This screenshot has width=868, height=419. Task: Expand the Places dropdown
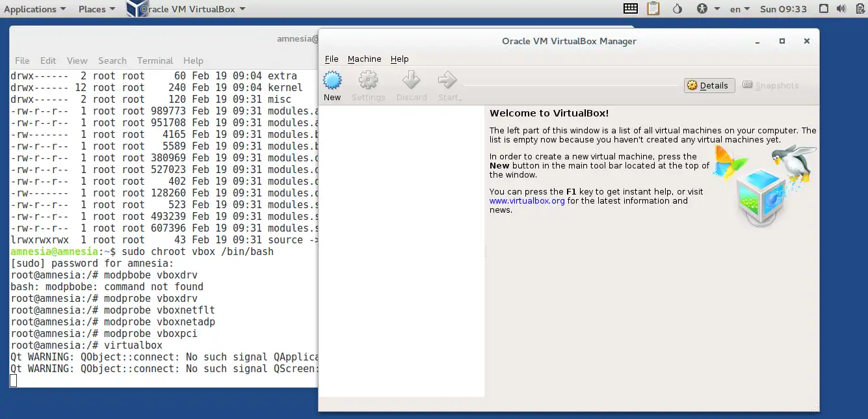(97, 9)
